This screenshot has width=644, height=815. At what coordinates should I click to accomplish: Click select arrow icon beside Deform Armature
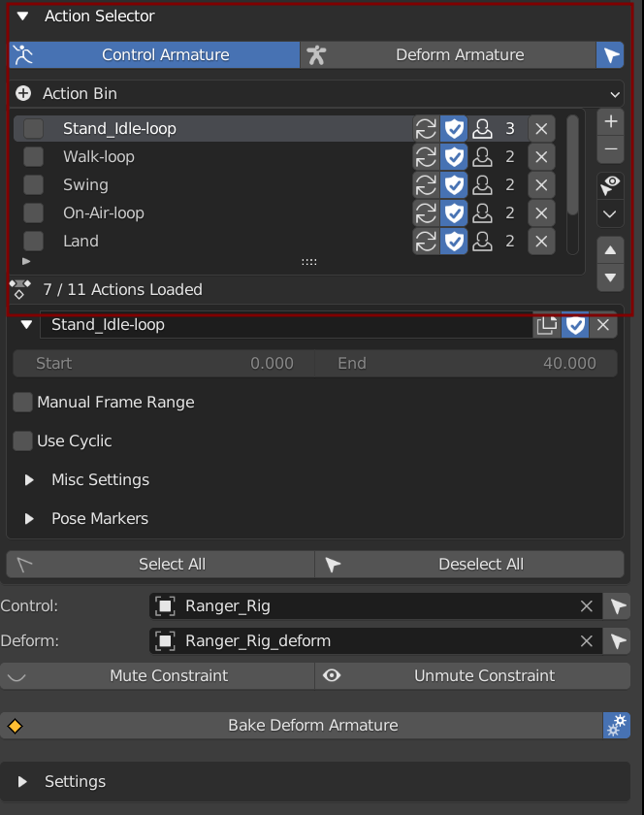(610, 54)
